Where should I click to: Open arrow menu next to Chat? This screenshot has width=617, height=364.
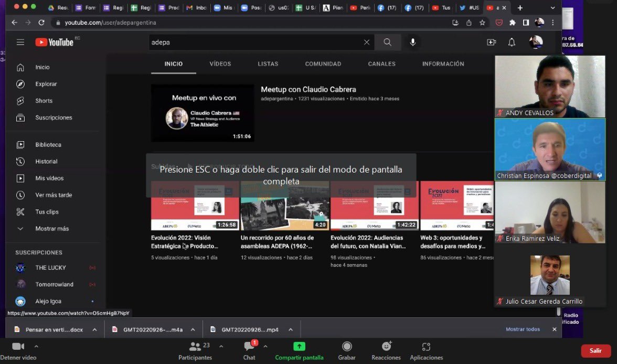pos(265,346)
